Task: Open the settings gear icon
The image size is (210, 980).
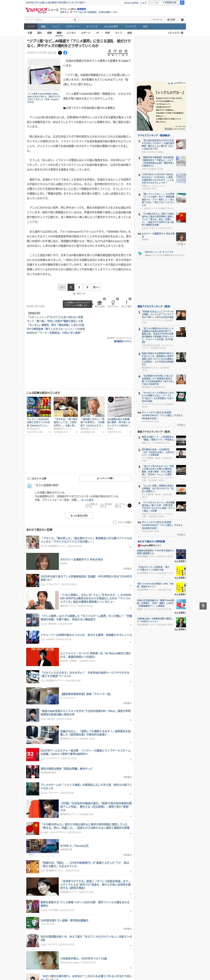Action: coord(182,20)
